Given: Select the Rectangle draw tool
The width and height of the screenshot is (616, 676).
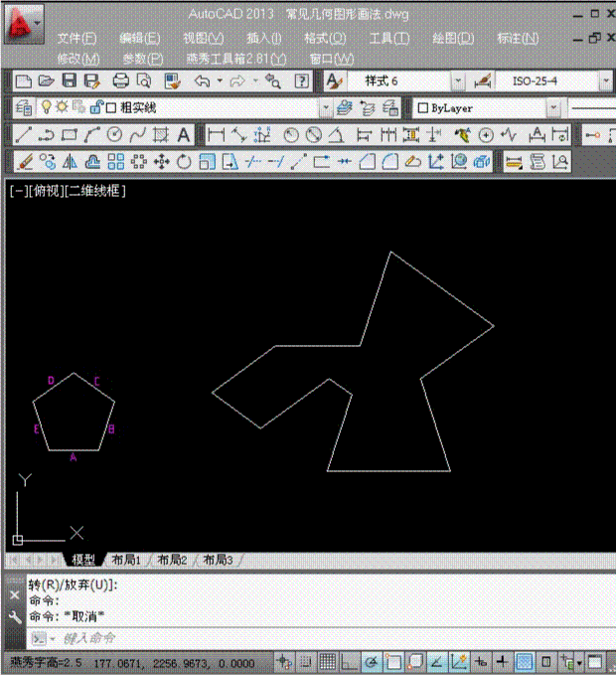Looking at the screenshot, I should point(69,135).
